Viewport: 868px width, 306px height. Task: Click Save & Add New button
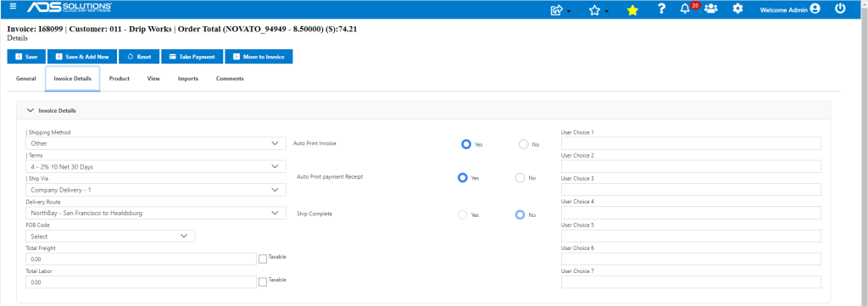coord(82,57)
